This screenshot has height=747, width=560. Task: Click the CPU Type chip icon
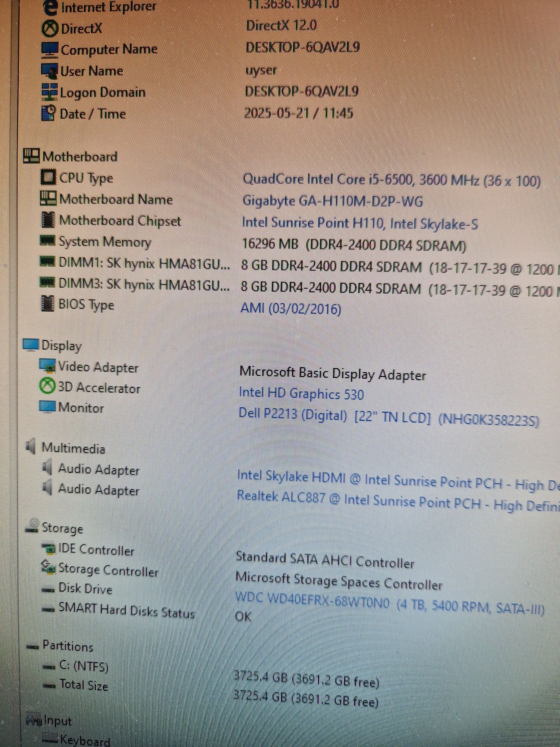48,177
